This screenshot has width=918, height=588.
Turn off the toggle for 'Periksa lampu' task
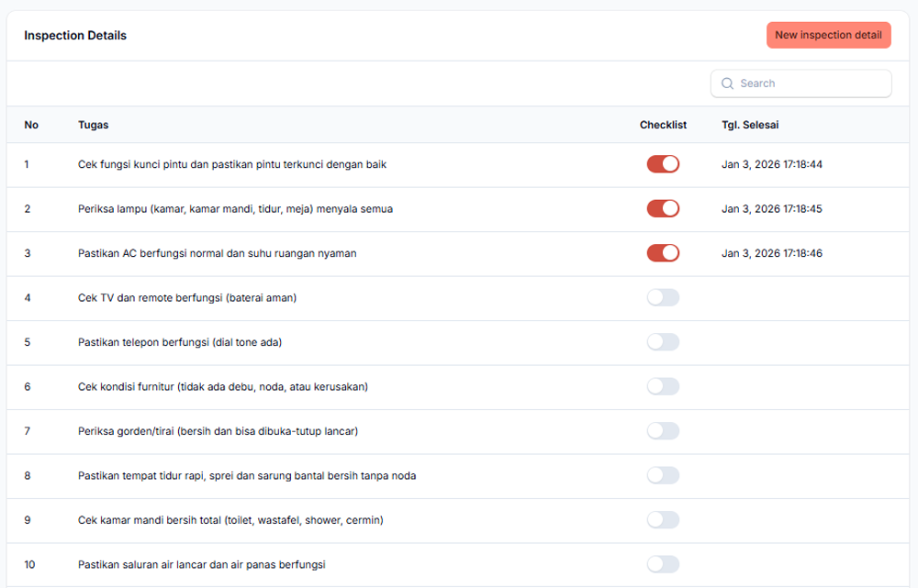click(663, 209)
